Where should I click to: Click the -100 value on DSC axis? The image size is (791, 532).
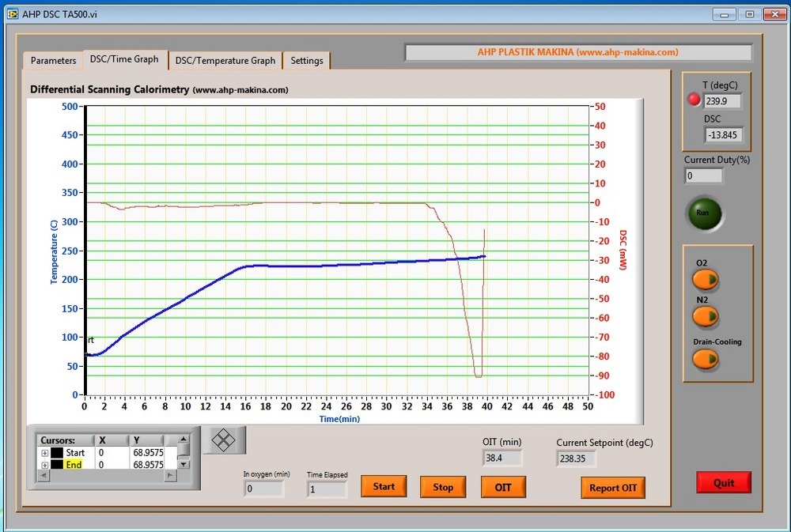[604, 394]
